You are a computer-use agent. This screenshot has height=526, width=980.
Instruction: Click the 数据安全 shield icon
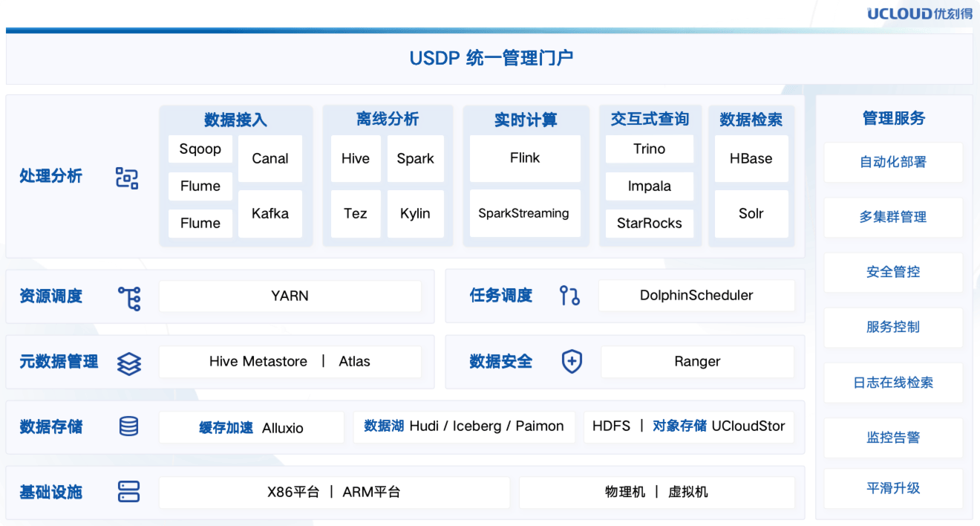(572, 362)
